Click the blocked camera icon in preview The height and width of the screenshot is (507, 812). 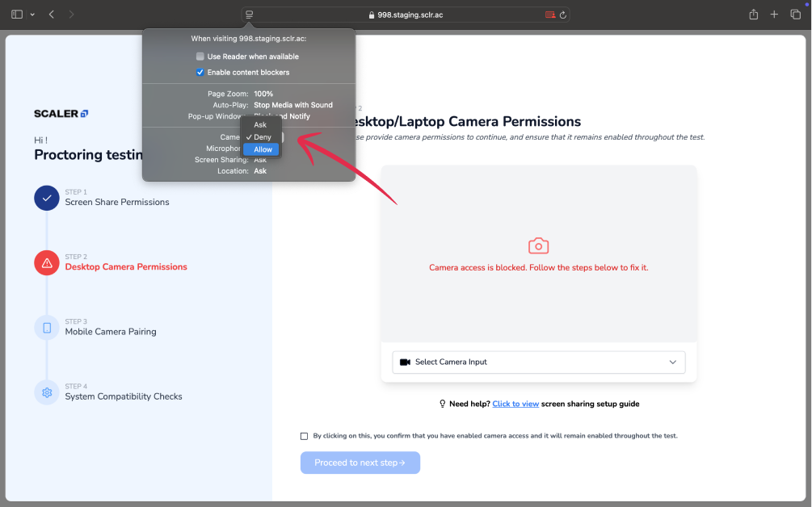(539, 245)
